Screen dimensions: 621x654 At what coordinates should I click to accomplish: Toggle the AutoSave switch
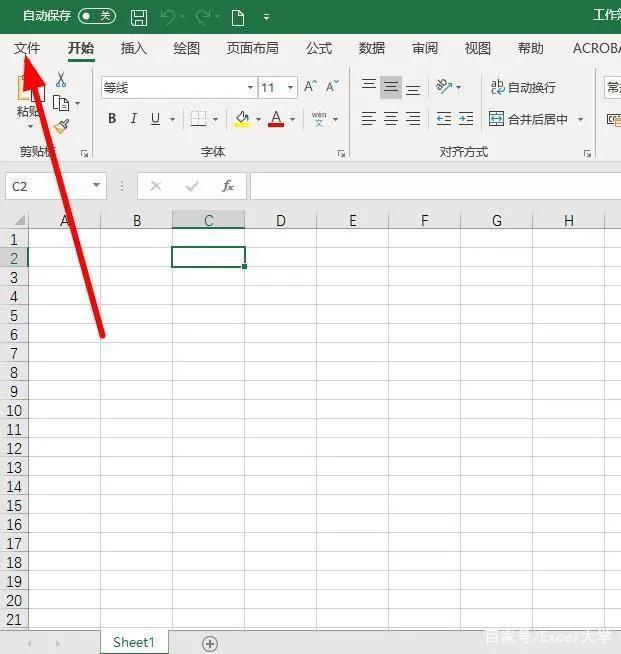coord(96,16)
